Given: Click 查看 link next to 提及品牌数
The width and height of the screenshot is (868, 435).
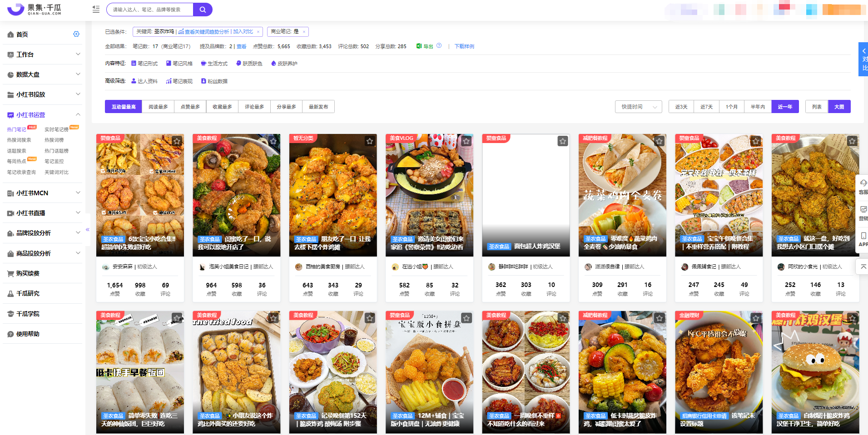Looking at the screenshot, I should pyautogui.click(x=241, y=46).
